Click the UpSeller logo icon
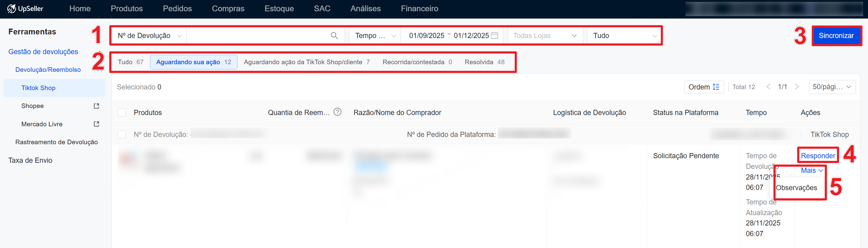 (x=12, y=9)
